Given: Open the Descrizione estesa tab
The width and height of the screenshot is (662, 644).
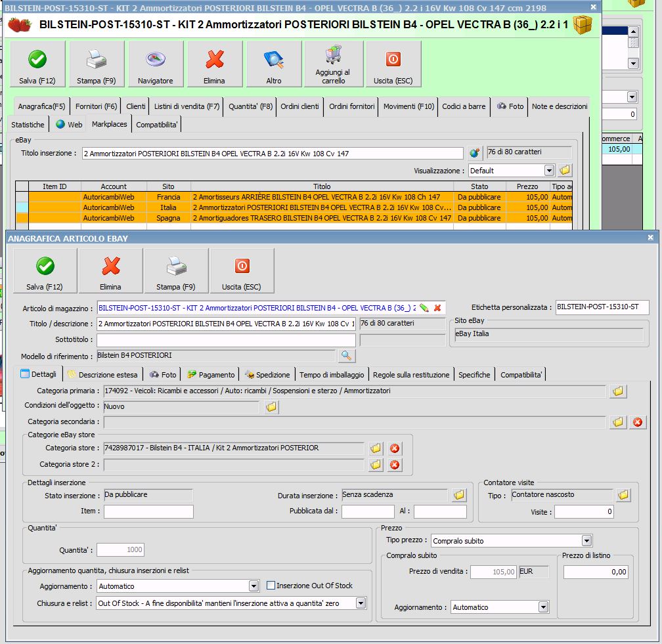Looking at the screenshot, I should point(102,375).
